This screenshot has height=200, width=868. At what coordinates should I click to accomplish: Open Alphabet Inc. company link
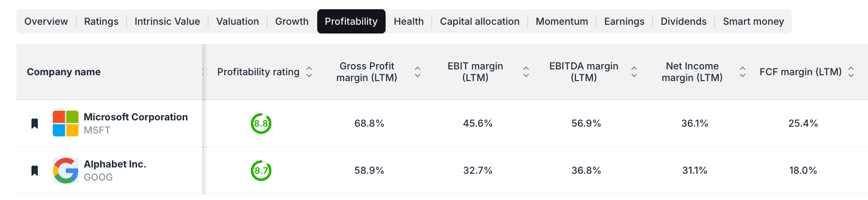click(115, 164)
